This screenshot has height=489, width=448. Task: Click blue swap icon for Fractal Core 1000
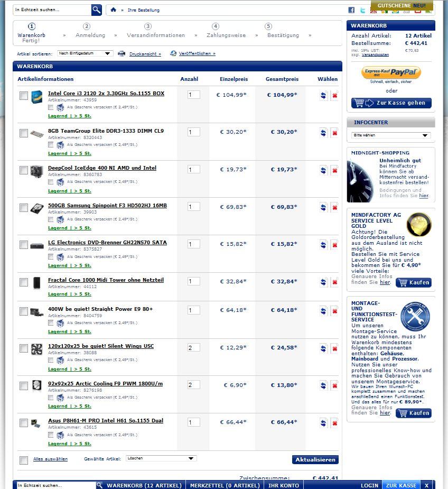tap(324, 282)
